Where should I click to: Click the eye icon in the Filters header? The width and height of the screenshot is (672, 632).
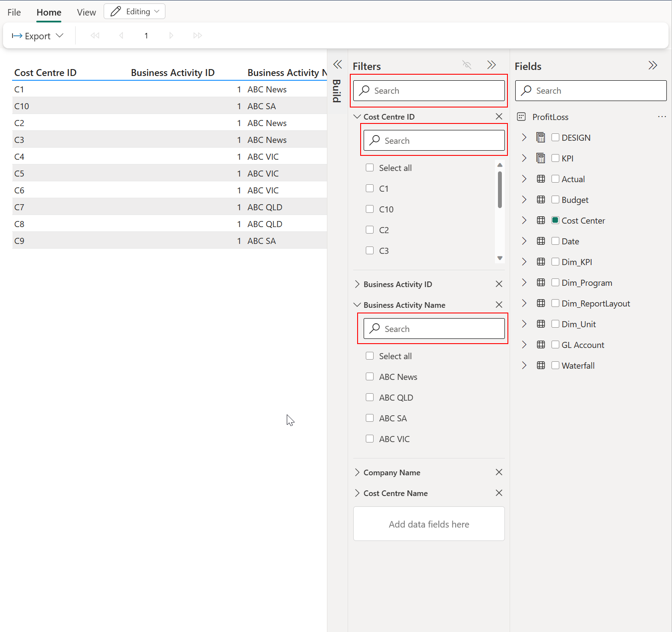click(466, 65)
